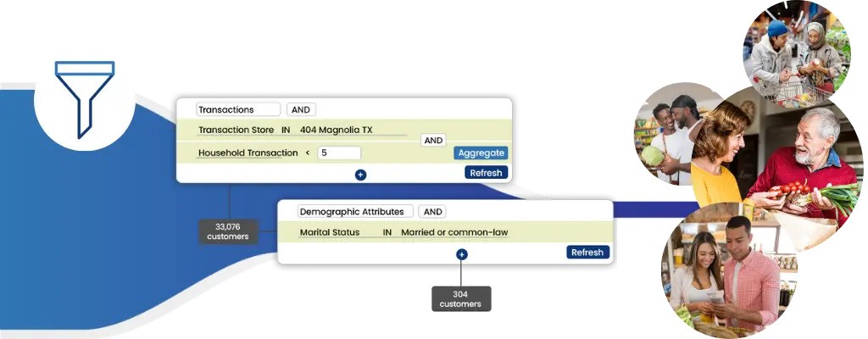Refresh the Demographic Attributes filter block
Image resolution: width=868 pixels, height=339 pixels.
587,252
